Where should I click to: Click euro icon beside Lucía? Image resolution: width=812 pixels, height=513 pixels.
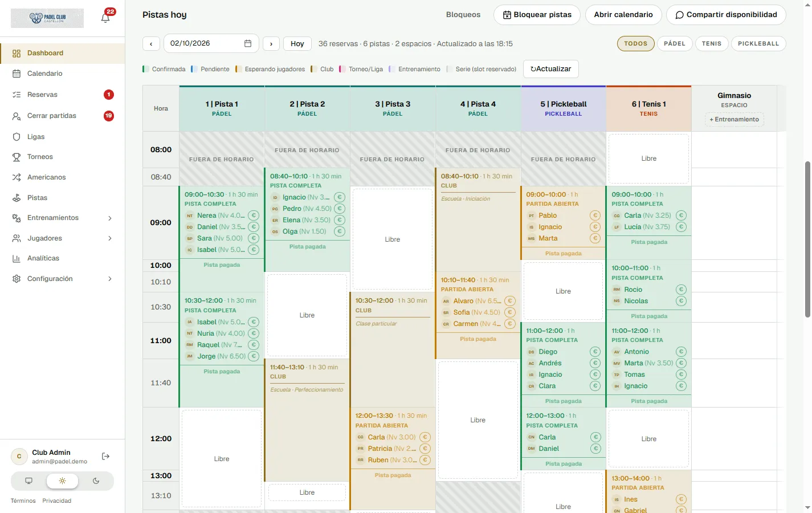[x=681, y=227]
